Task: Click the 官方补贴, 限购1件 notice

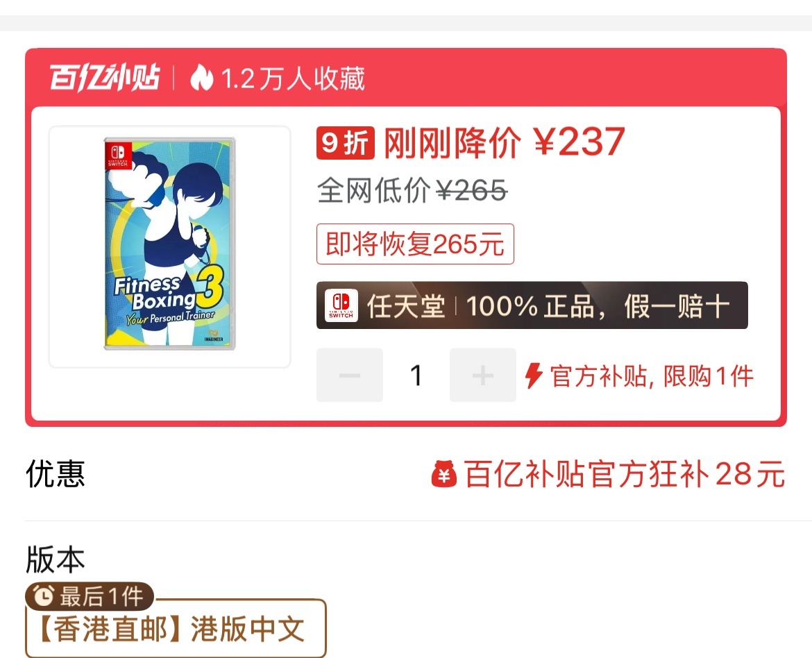Action: (x=652, y=376)
